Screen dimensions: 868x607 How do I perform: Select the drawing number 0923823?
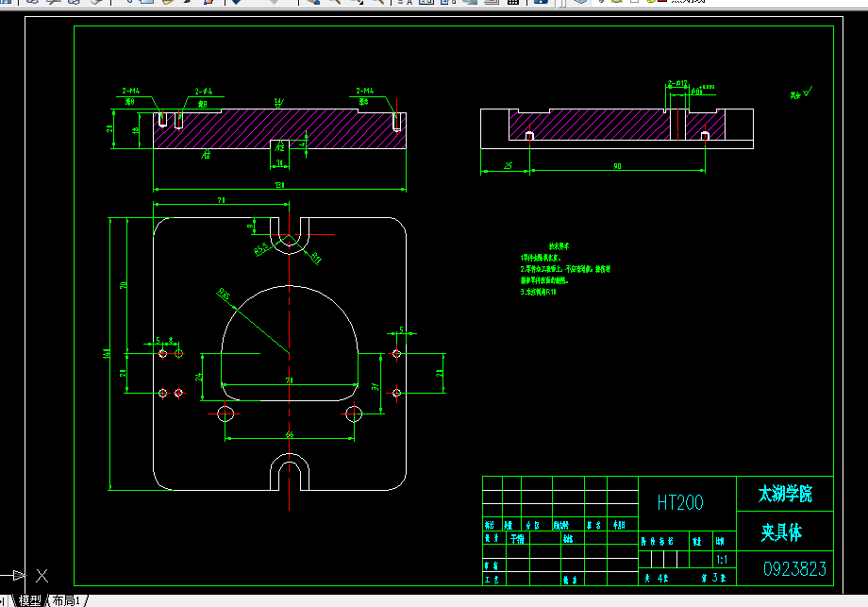pos(795,569)
